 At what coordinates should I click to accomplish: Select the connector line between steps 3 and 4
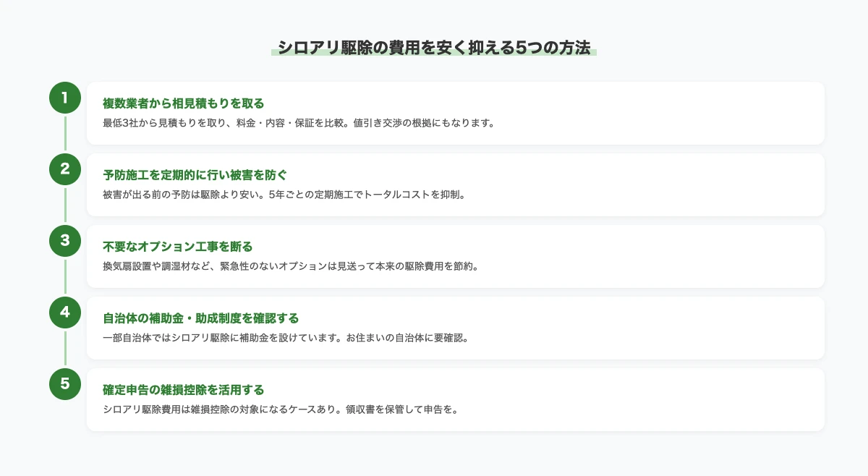65,276
